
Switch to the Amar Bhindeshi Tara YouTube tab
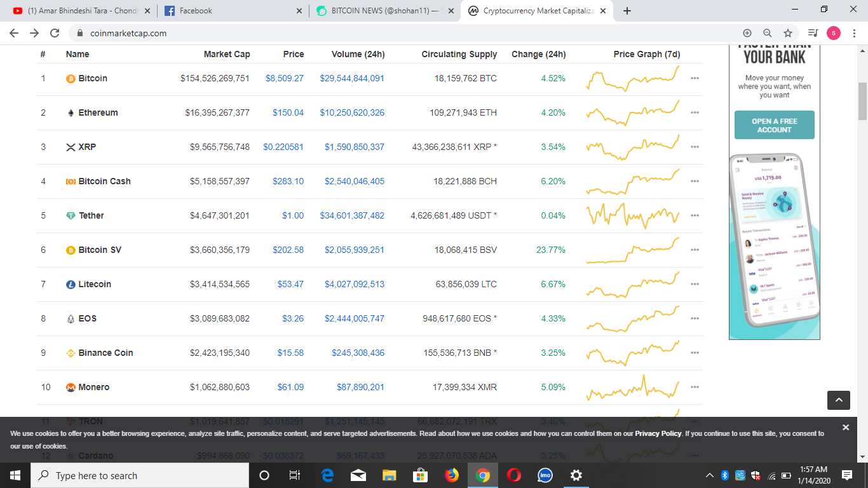82,11
